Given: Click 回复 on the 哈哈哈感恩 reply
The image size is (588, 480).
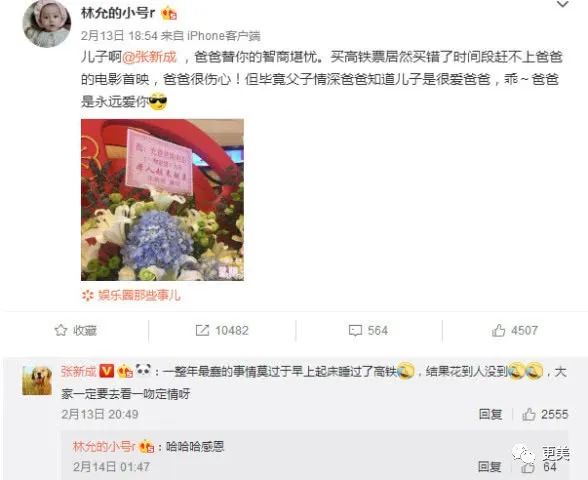Looking at the screenshot, I should (489, 466).
